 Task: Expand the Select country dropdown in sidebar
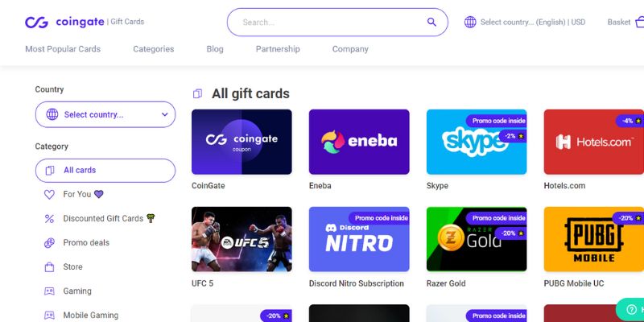(x=105, y=114)
